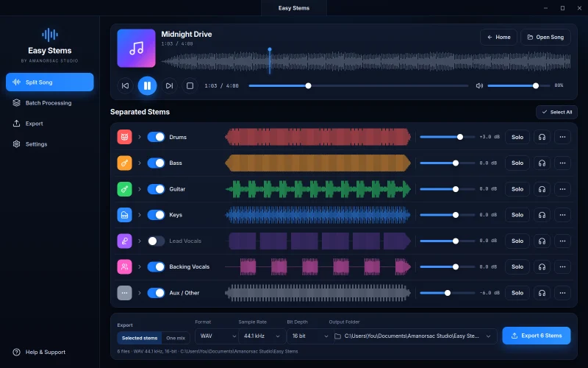This screenshot has height=368, width=588.
Task: Solo the Lead Vocals stem
Action: click(517, 241)
